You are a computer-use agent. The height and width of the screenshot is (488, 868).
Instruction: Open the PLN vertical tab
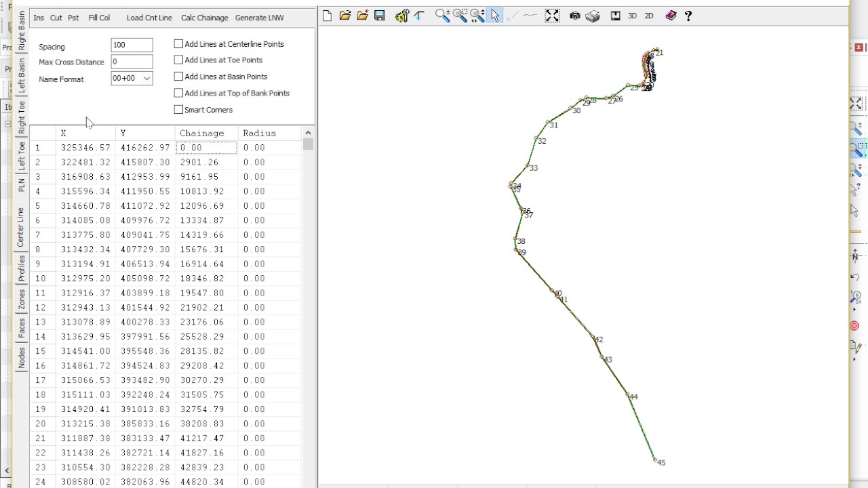click(22, 184)
